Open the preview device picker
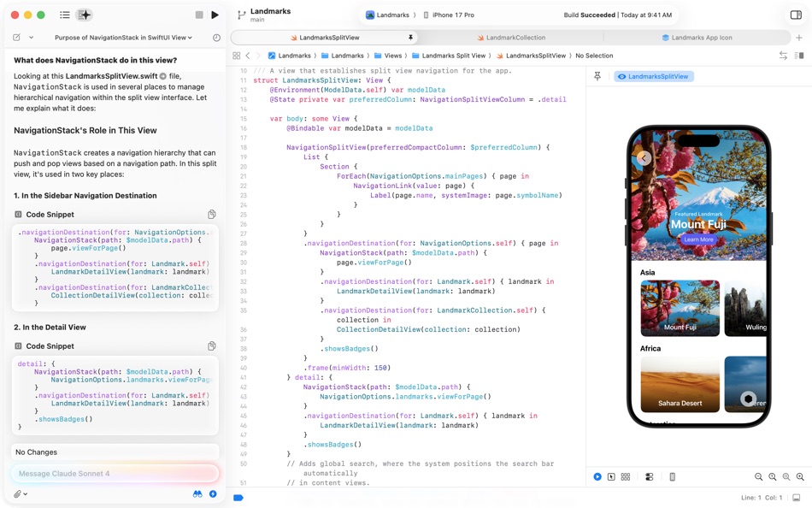 point(672,477)
